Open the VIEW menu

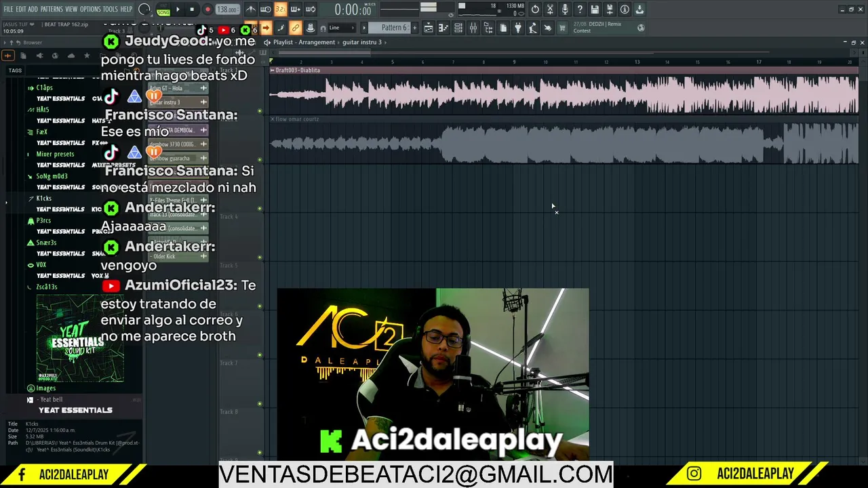(x=71, y=9)
